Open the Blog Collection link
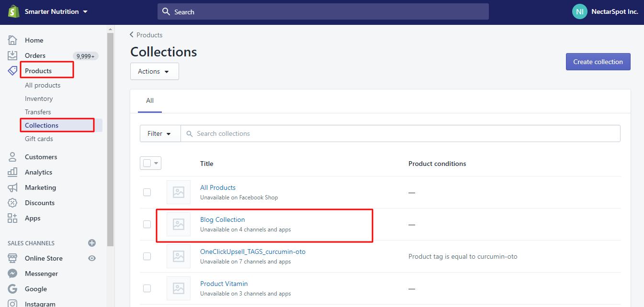Image resolution: width=644 pixels, height=307 pixels. coord(222,219)
